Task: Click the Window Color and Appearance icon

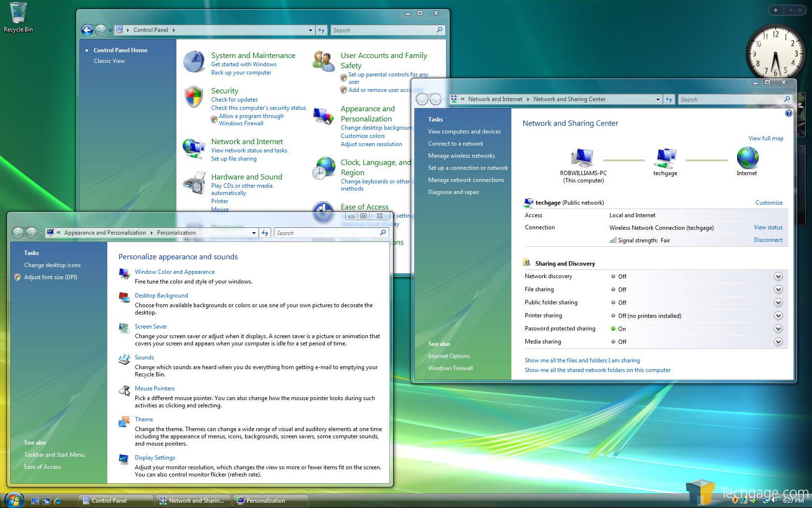Action: click(124, 274)
